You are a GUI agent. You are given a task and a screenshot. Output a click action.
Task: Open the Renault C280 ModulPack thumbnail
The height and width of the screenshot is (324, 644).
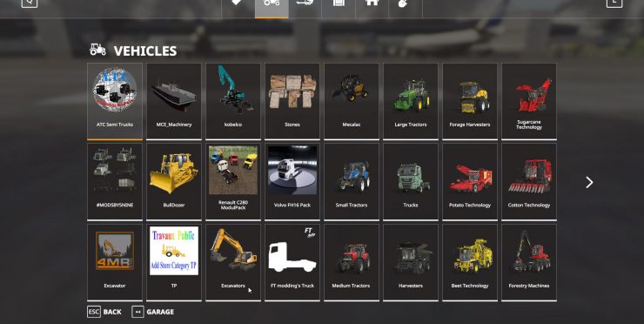click(233, 181)
